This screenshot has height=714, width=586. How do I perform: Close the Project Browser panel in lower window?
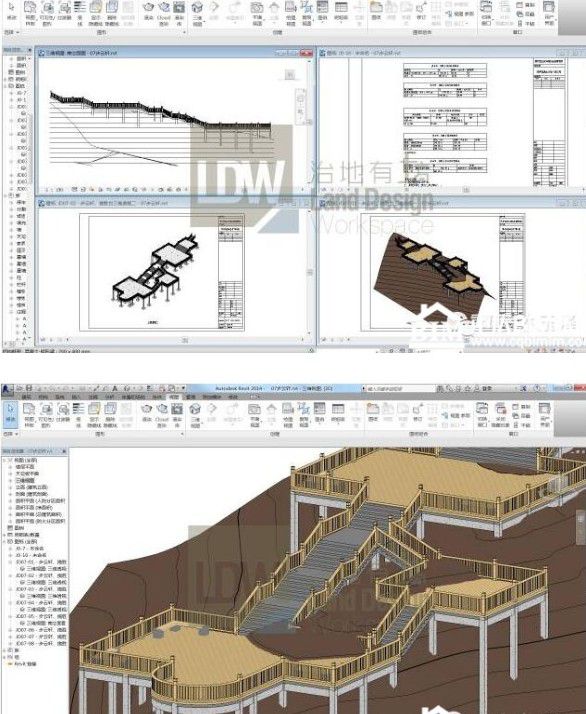coord(64,451)
